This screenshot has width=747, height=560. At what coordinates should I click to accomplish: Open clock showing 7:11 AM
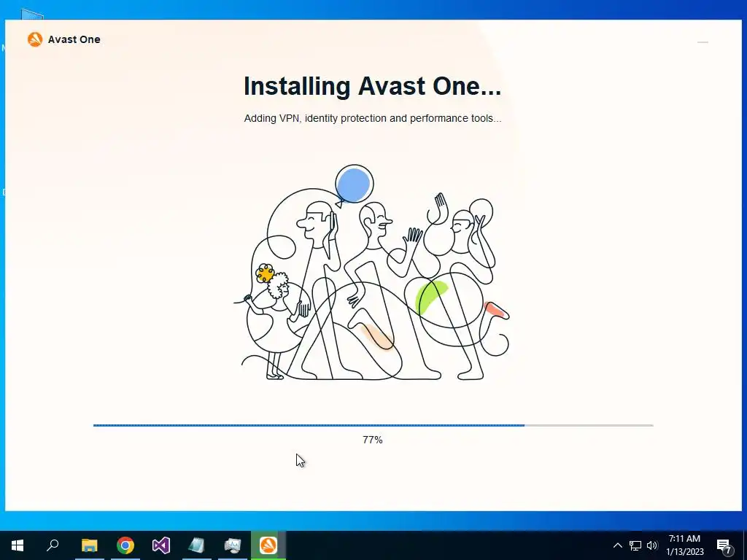pos(684,545)
